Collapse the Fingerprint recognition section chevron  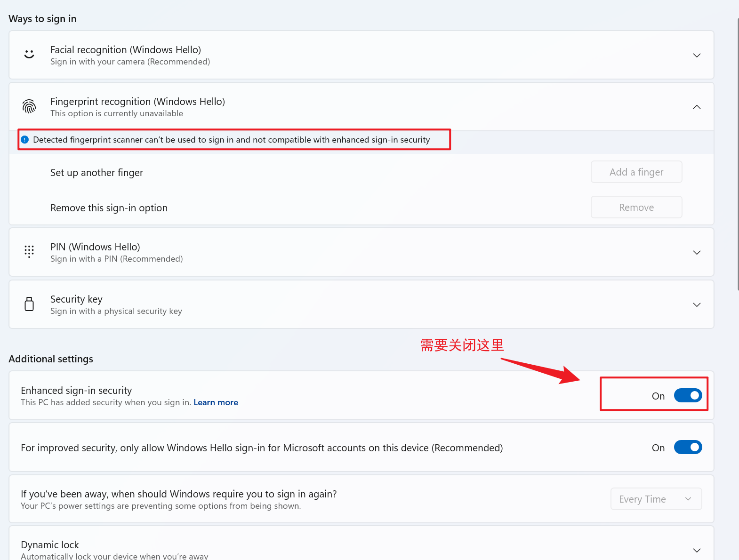[x=697, y=107]
